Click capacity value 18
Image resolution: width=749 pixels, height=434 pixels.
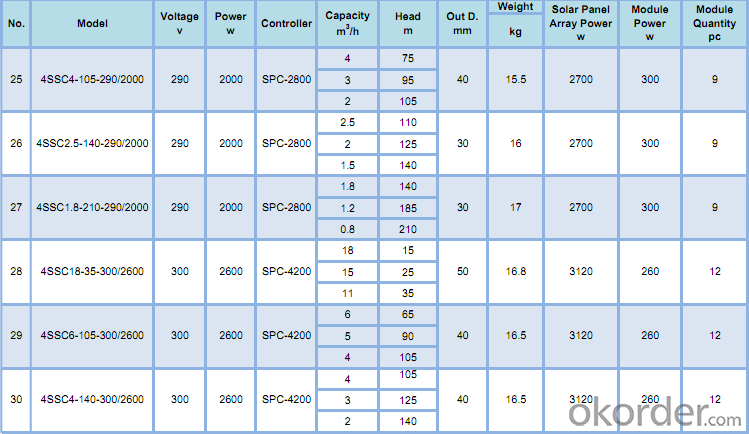click(347, 250)
